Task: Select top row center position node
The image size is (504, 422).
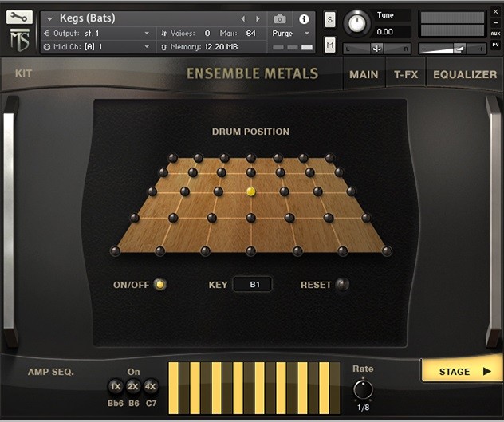Action: 250,158
